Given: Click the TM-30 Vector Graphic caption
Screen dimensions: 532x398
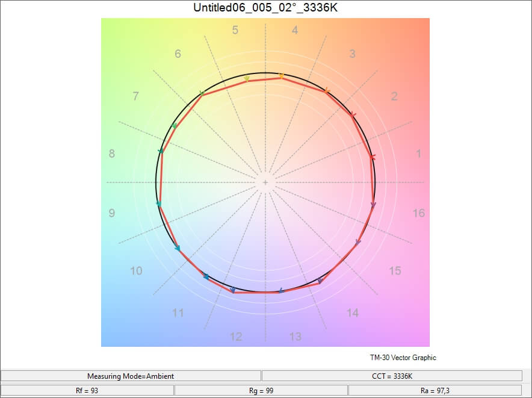Looking at the screenshot, I should [403, 358].
